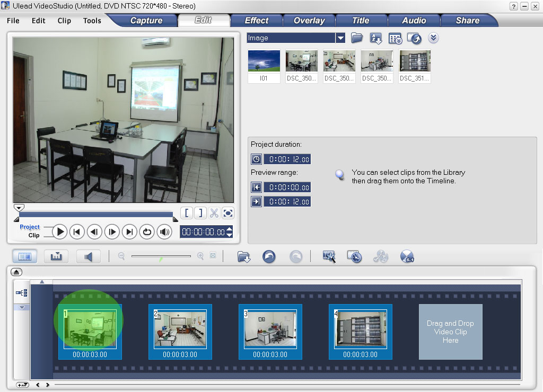This screenshot has width=543, height=392.
Task: Set the mark-in point with the bracket button
Action: click(187, 212)
